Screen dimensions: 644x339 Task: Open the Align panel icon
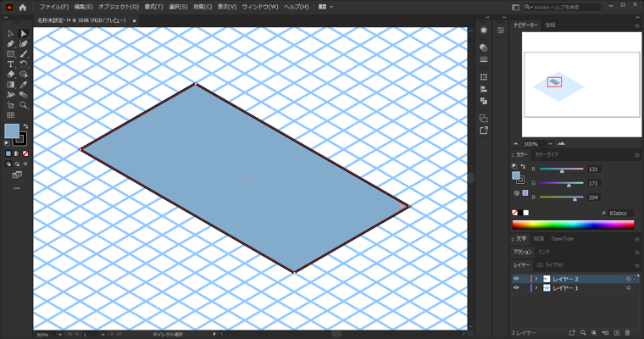point(483,89)
